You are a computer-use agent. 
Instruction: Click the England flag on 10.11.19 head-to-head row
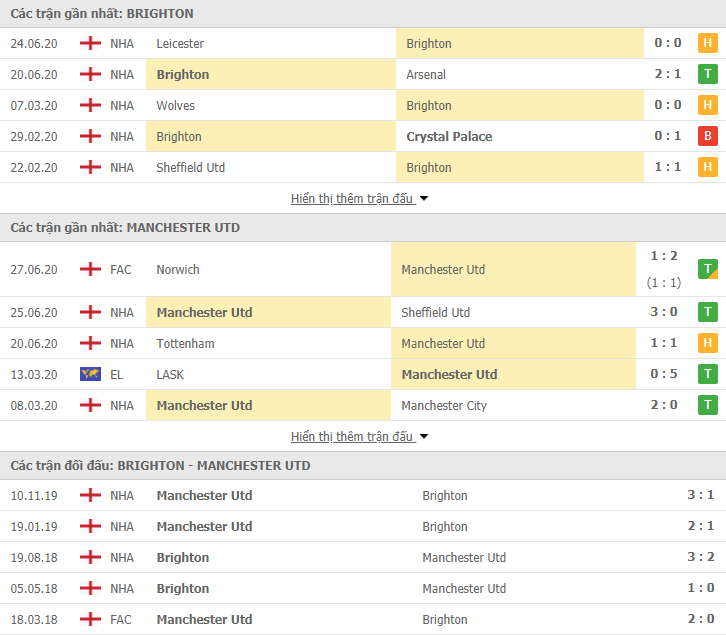point(90,495)
